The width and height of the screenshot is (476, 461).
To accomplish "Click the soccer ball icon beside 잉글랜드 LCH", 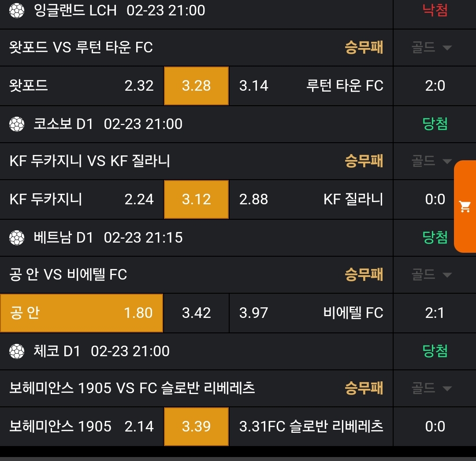I will tap(17, 11).
